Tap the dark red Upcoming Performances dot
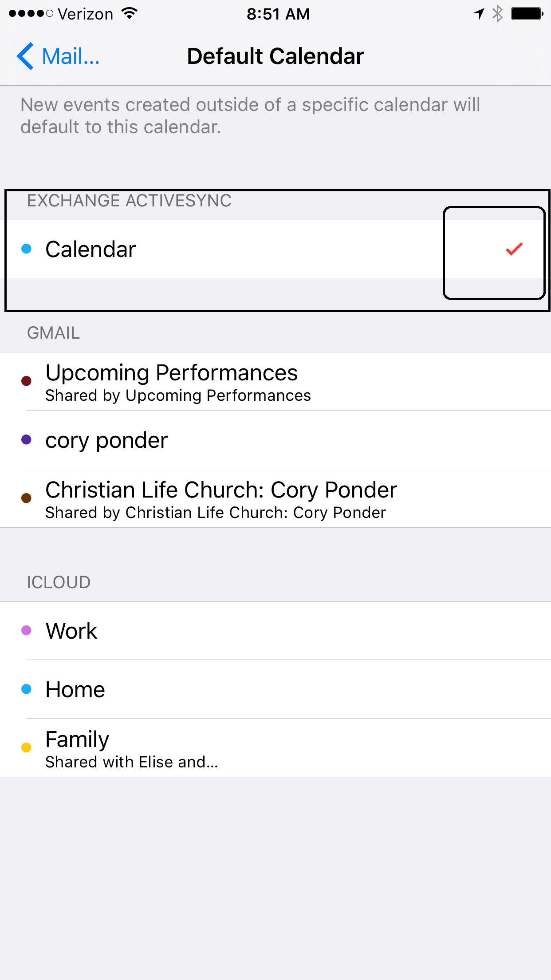This screenshot has width=551, height=980. [x=27, y=381]
